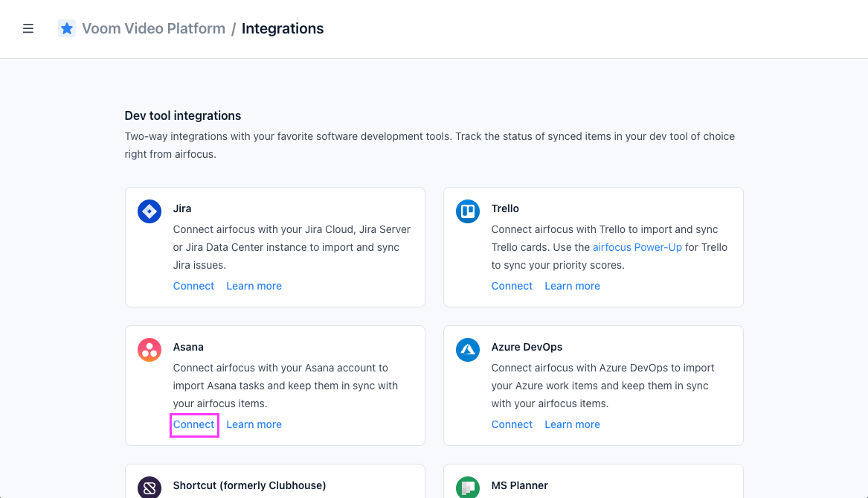
Task: Click the Dev tool integrations heading
Action: coord(183,116)
